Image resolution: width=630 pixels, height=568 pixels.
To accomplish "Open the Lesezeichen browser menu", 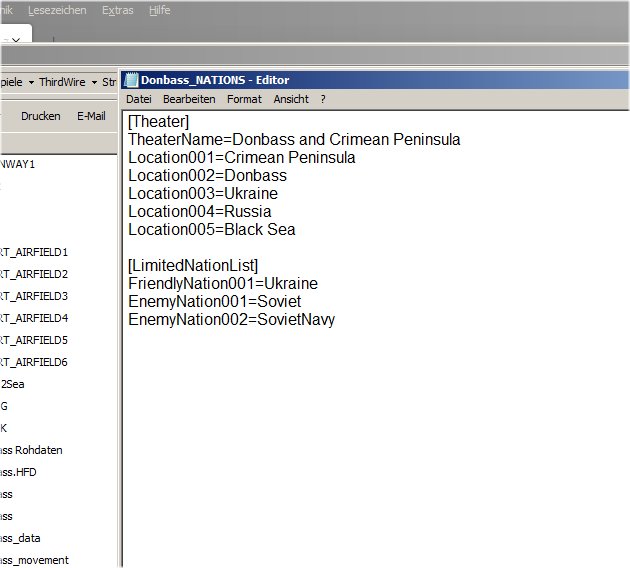I will point(57,10).
